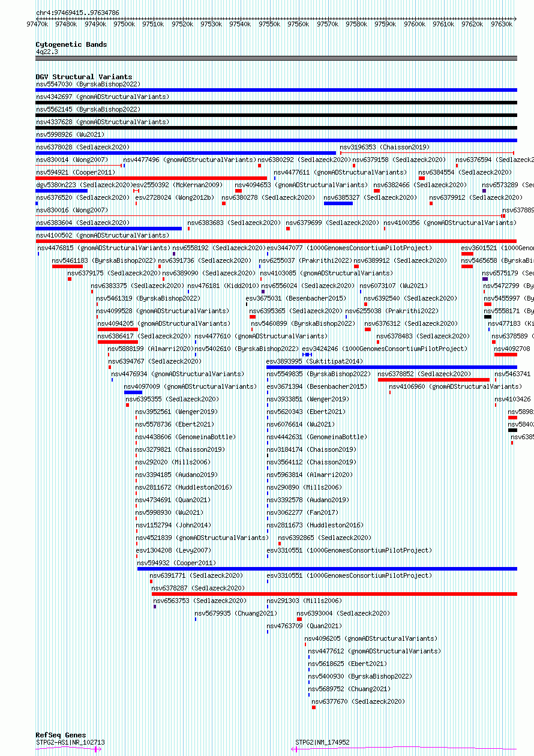Click variant label nsv6393004
Viewport: 534px width, 756px height.
click(343, 613)
